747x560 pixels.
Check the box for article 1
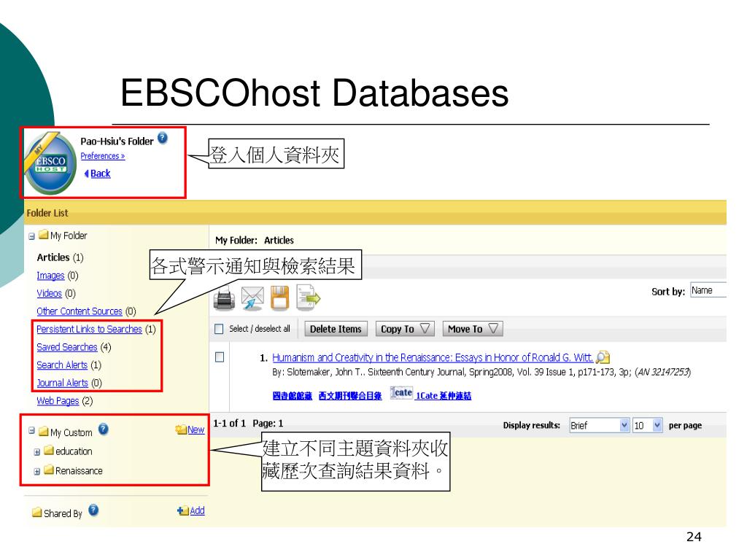[220, 357]
